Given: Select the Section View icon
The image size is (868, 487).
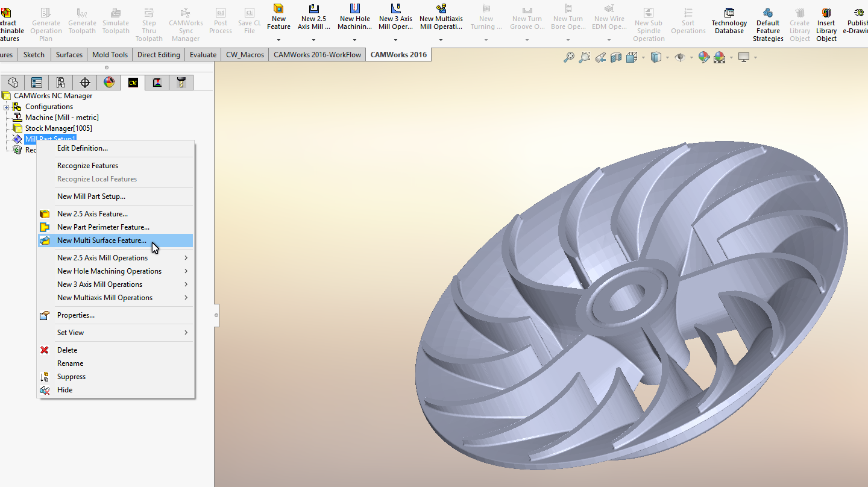Looking at the screenshot, I should 616,57.
